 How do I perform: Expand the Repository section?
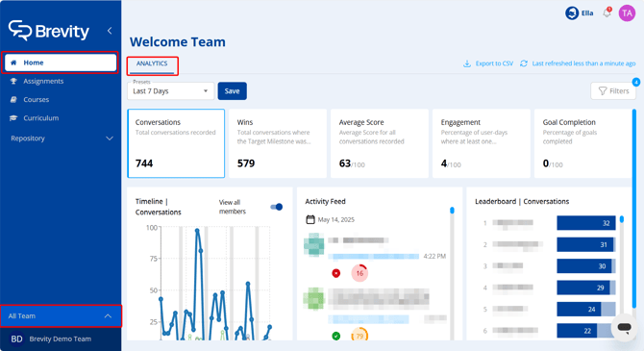[x=62, y=138]
